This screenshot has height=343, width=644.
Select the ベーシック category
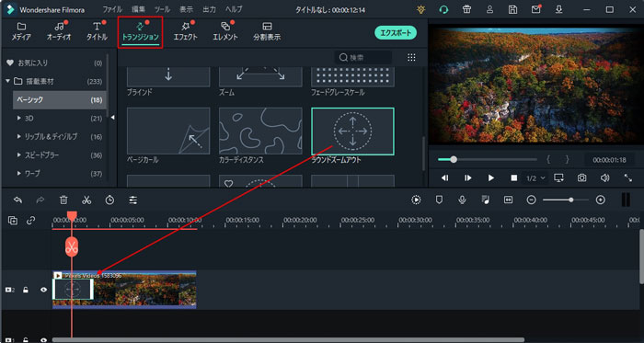60,99
